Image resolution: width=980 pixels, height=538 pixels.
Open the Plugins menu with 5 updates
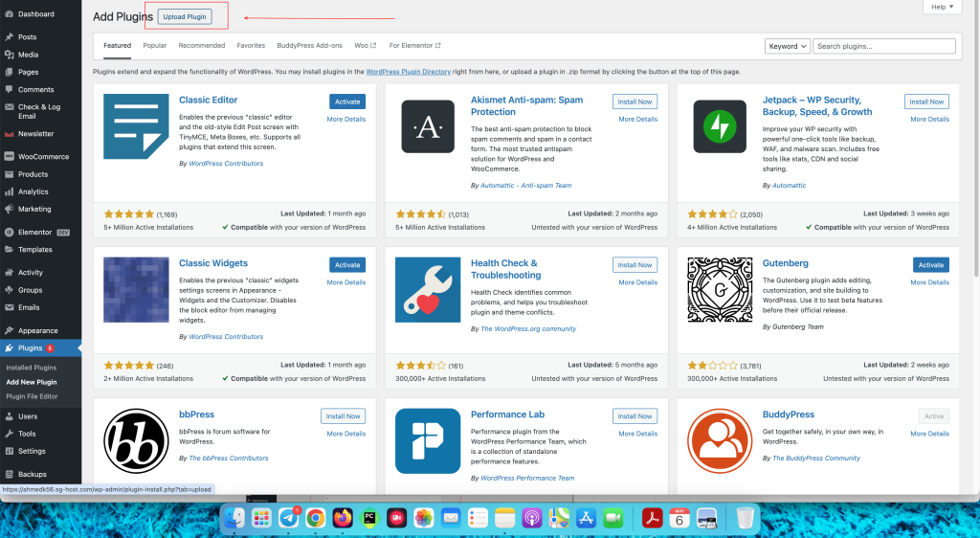(x=40, y=348)
